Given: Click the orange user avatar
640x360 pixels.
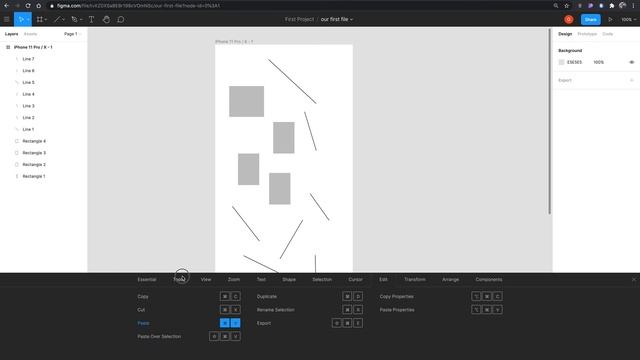Looking at the screenshot, I should (569, 19).
